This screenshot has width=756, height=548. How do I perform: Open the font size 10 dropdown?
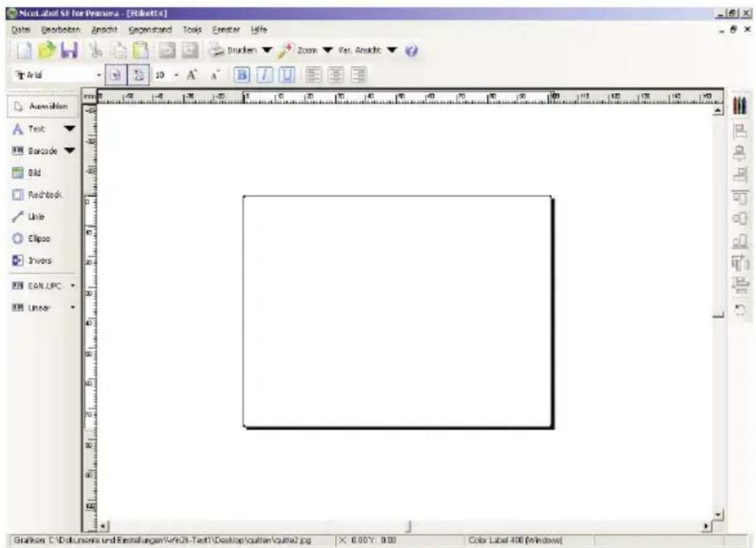[176, 75]
